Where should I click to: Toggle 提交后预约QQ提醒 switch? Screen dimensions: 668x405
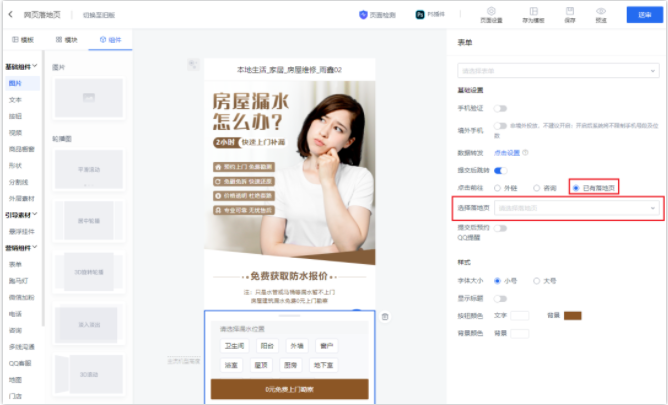tap(501, 228)
